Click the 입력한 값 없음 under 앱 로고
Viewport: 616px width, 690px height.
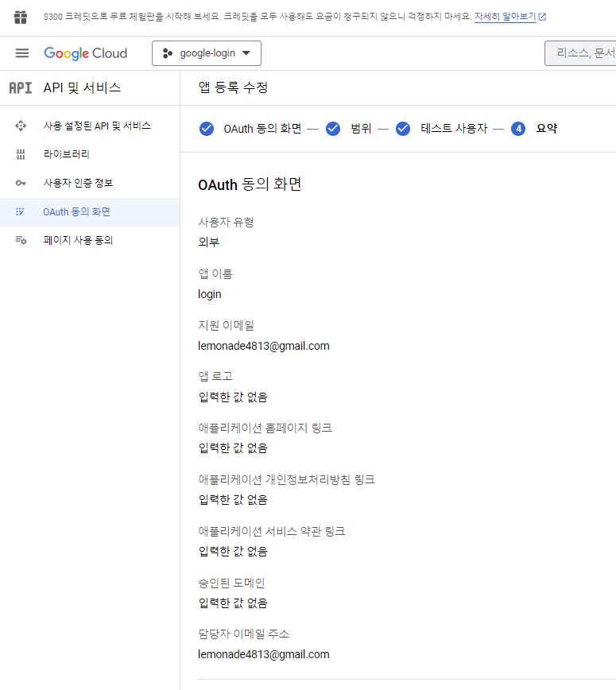point(233,397)
